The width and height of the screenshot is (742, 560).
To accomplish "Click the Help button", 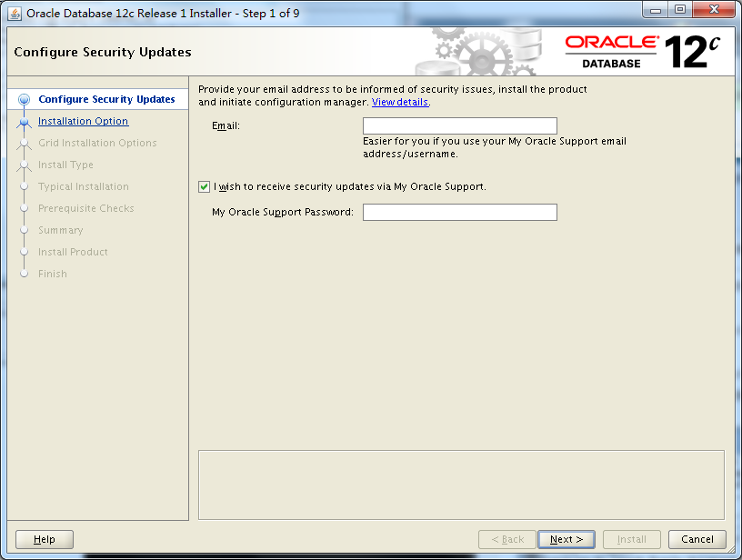I will 45,539.
